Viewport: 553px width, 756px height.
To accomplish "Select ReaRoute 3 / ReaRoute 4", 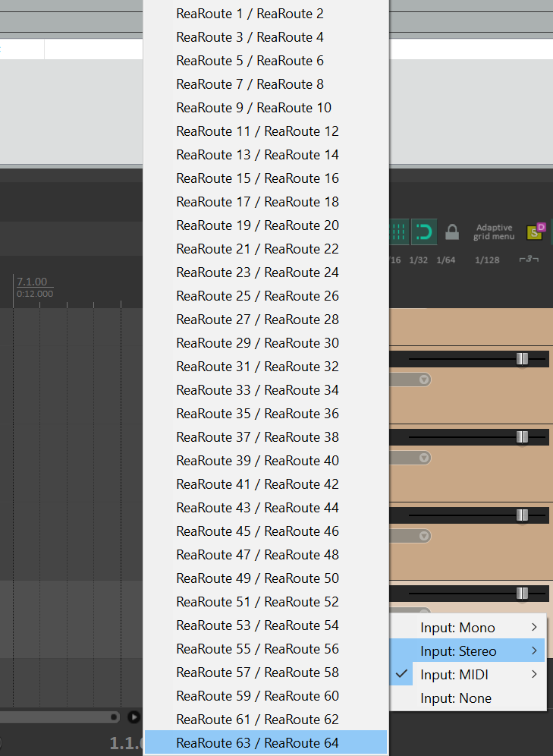I will coord(266,37).
